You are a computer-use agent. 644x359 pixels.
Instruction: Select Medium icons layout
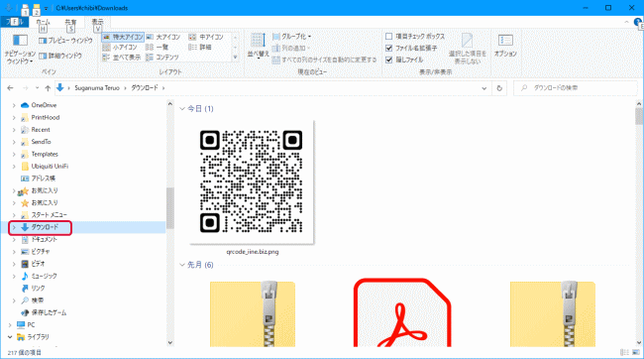(x=207, y=37)
